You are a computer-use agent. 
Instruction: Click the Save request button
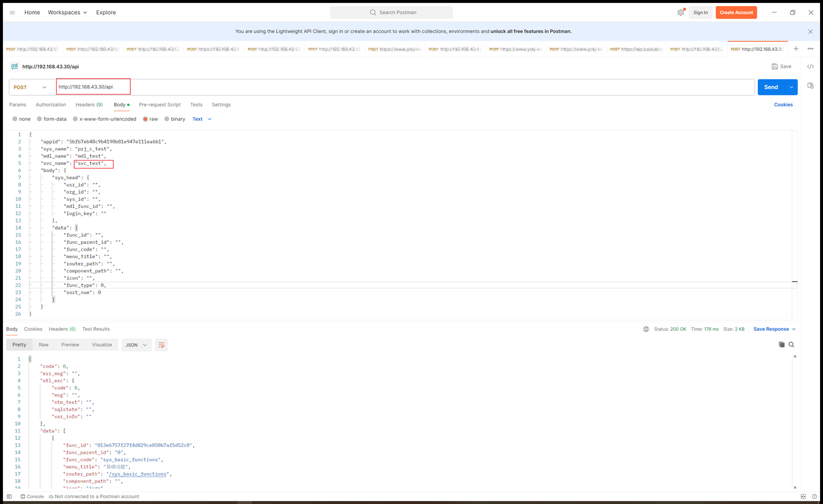point(781,67)
